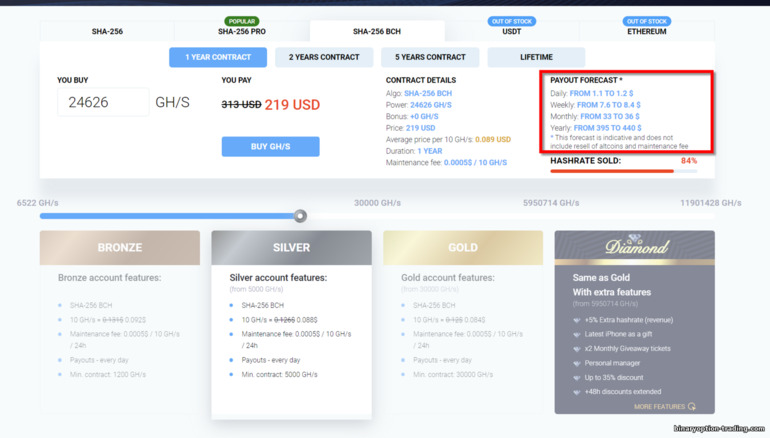Image resolution: width=770 pixels, height=438 pixels.
Task: Click the POPULAR badge above SHA-256 PRO
Action: point(242,21)
